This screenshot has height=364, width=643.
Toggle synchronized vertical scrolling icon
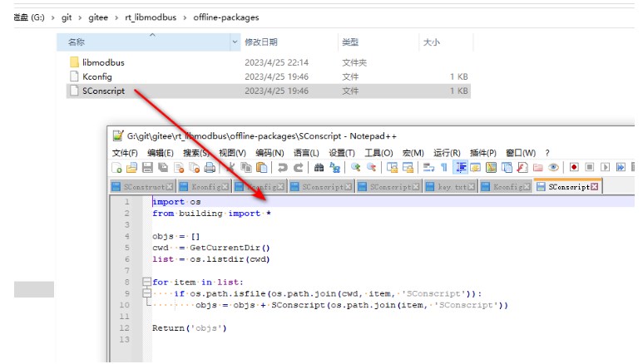point(392,168)
